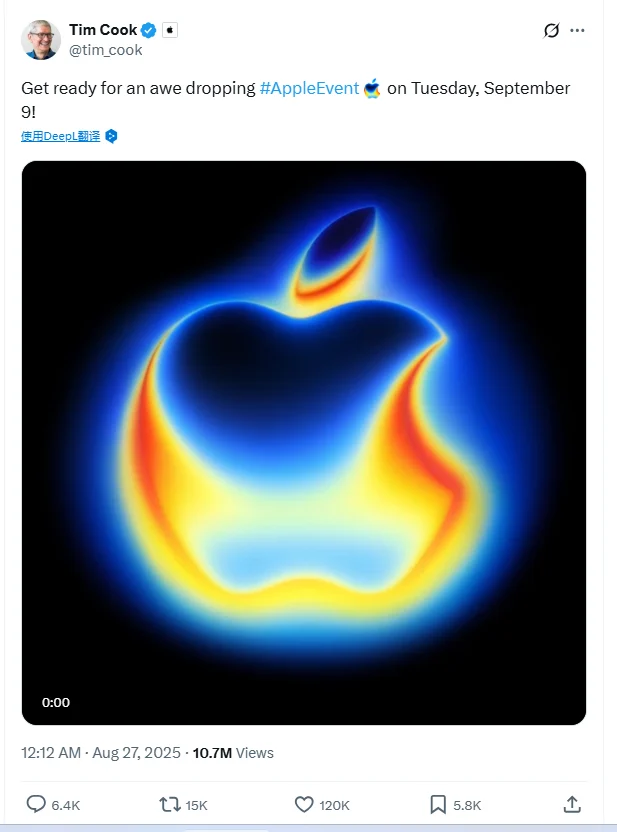
Task: Open Tim Cook's profile via @tim_cook
Action: [x=104, y=50]
